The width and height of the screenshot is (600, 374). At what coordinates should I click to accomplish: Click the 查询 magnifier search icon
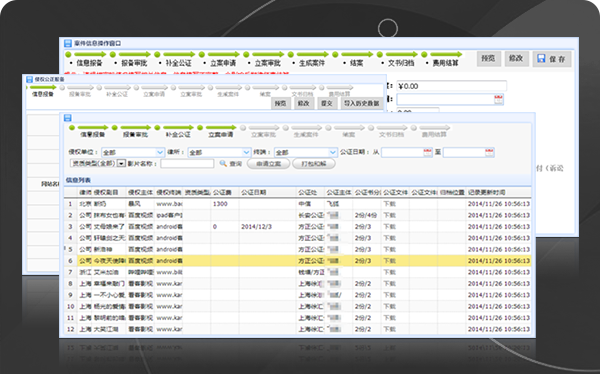point(223,163)
